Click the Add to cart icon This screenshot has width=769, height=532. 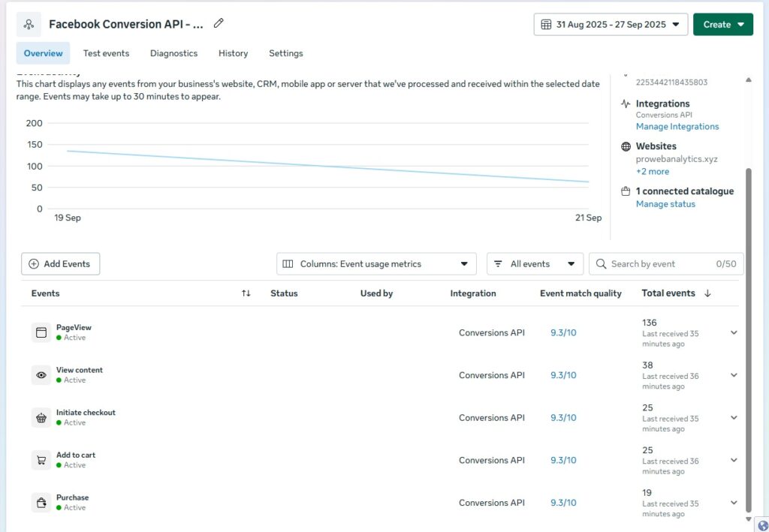(41, 460)
